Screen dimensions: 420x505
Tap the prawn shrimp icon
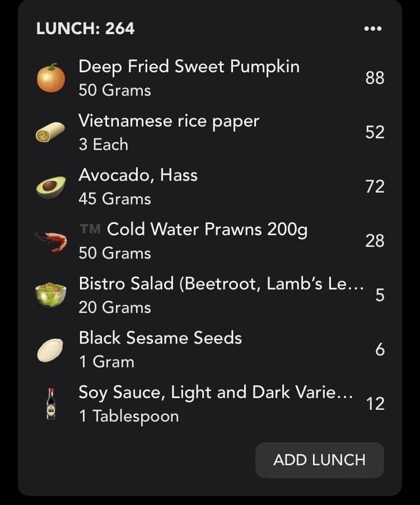click(x=51, y=241)
